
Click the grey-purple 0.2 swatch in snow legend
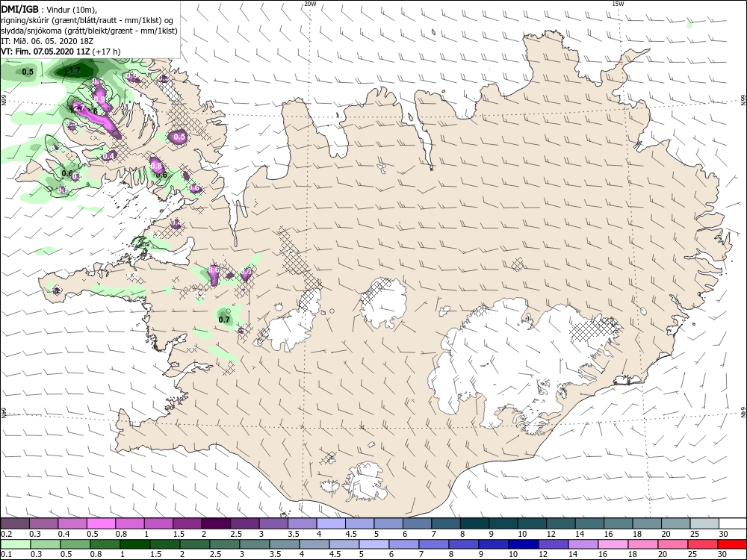coord(15,523)
